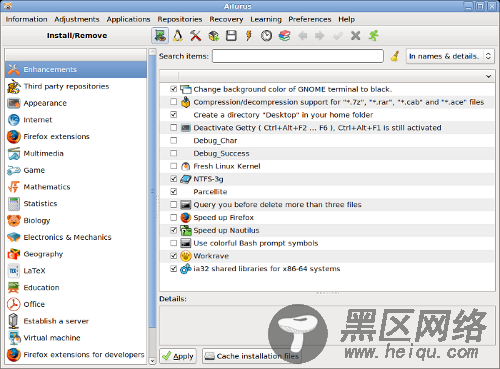The height and width of the screenshot is (369, 500).
Task: Open the Applications menu
Action: 128,19
